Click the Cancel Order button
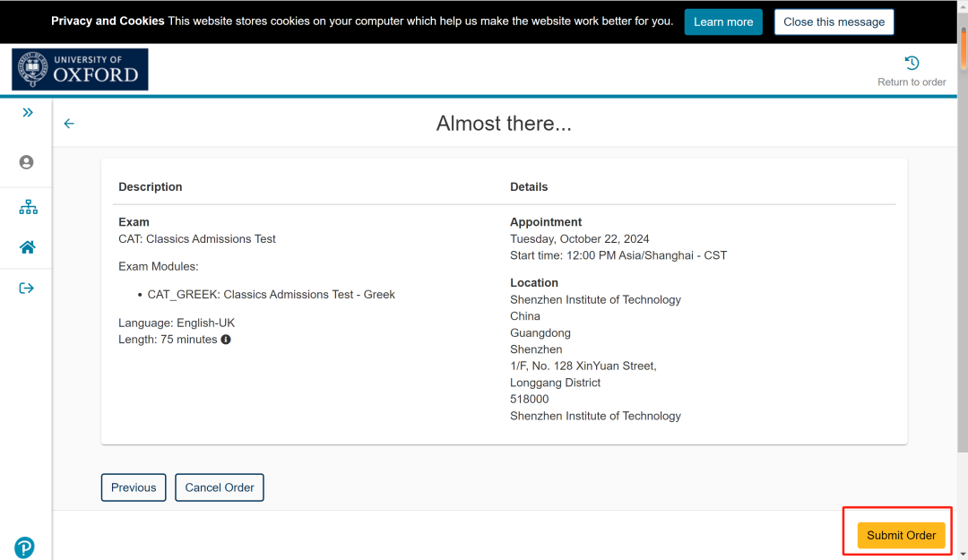The image size is (968, 560). click(220, 487)
